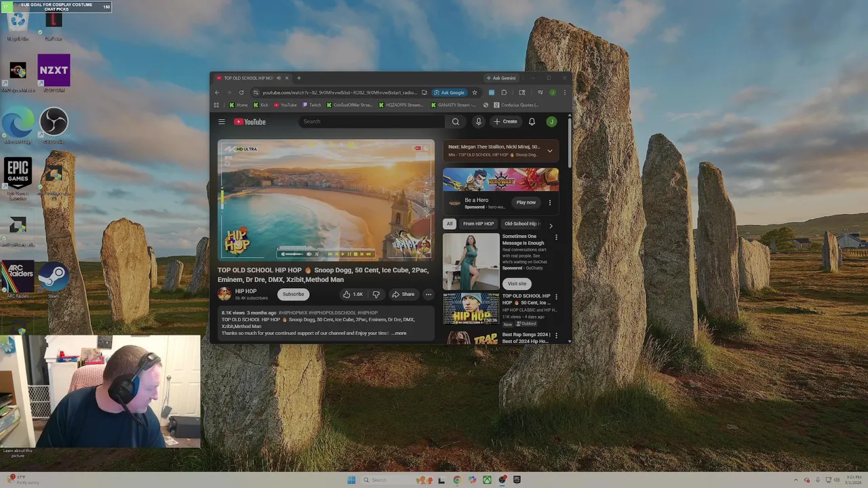Open options for TOP OLD SCHOOL HIP HOP suggestion

556,297
